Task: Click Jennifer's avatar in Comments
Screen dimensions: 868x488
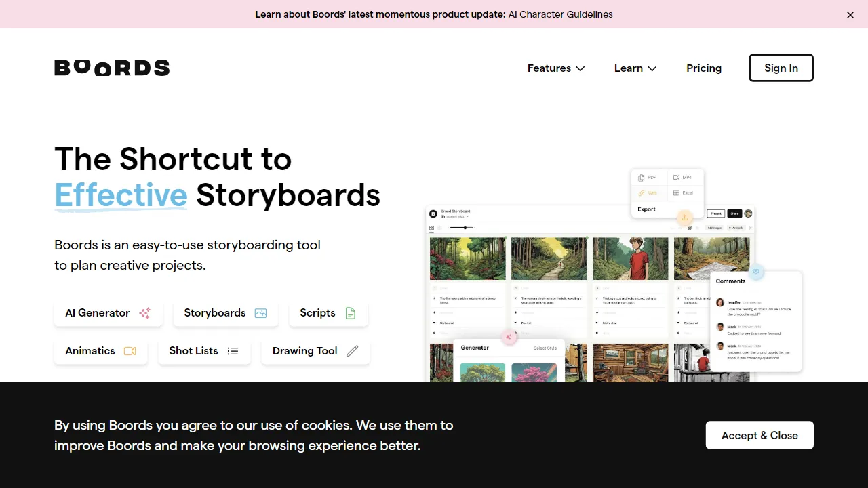Action: point(721,302)
